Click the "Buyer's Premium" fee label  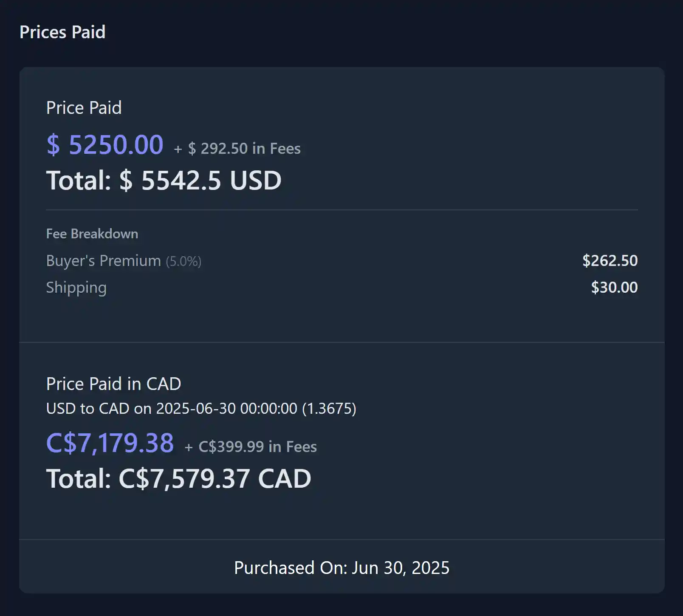click(103, 261)
